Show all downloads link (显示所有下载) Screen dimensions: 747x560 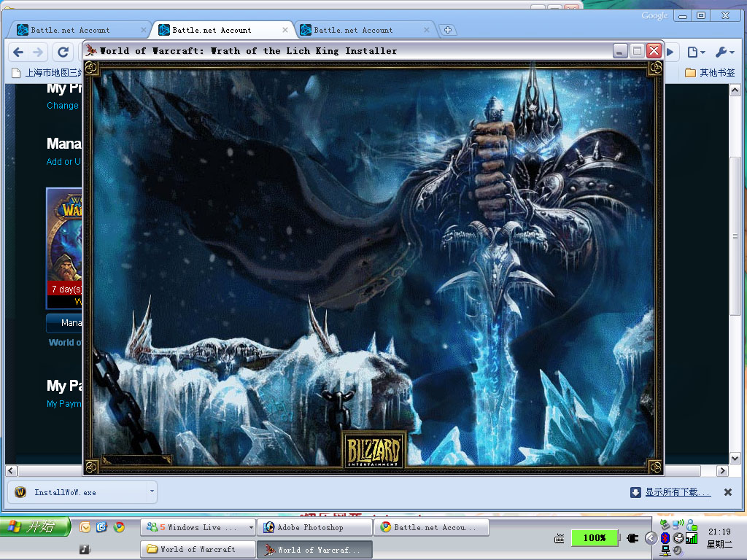pyautogui.click(x=678, y=492)
